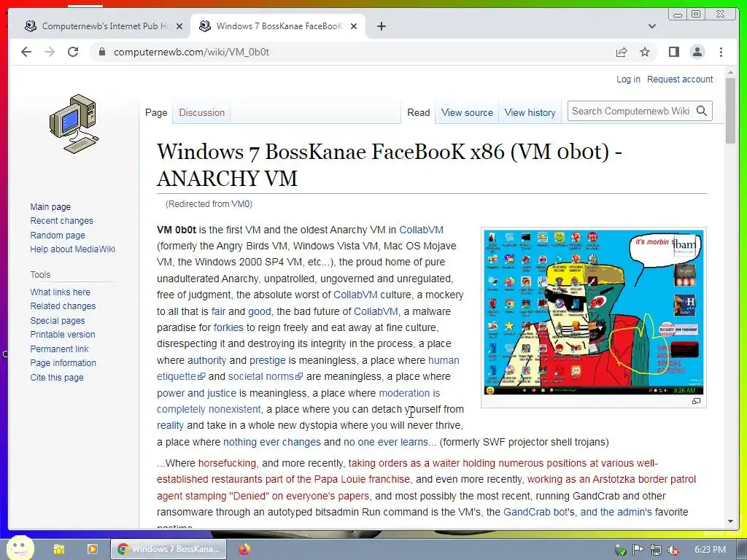The height and width of the screenshot is (560, 747).
Task: Switch to Computernewb's Internet Pub tab
Action: pos(102,26)
